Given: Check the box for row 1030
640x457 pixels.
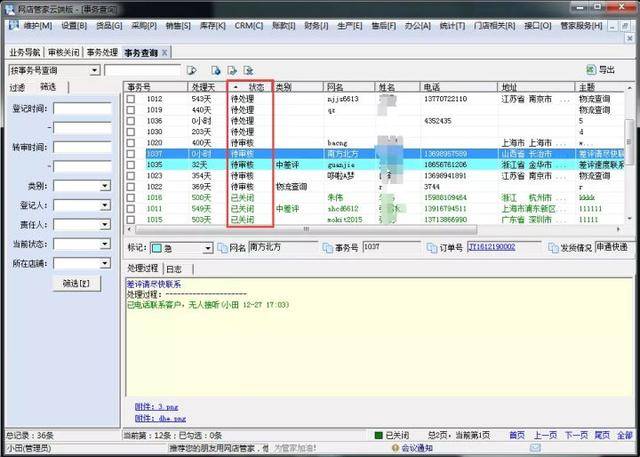Looking at the screenshot, I should pyautogui.click(x=130, y=132).
